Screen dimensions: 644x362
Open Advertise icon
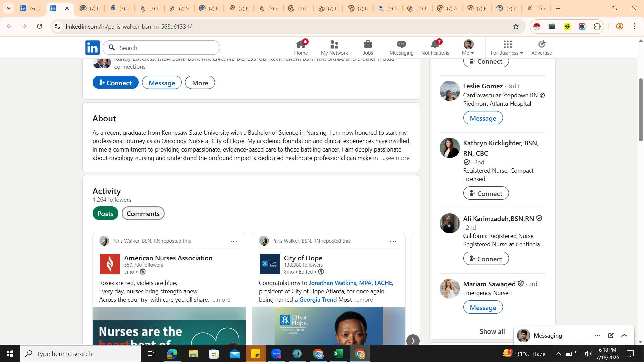pos(542,47)
